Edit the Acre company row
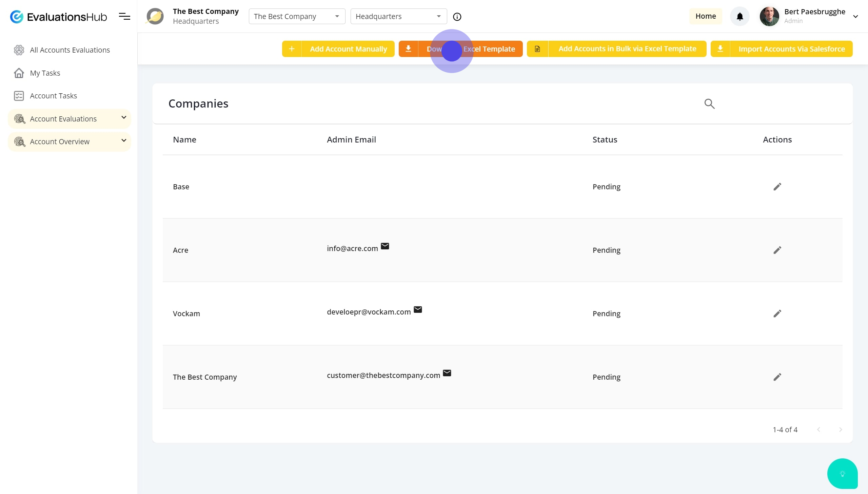Image resolution: width=868 pixels, height=494 pixels. [777, 250]
